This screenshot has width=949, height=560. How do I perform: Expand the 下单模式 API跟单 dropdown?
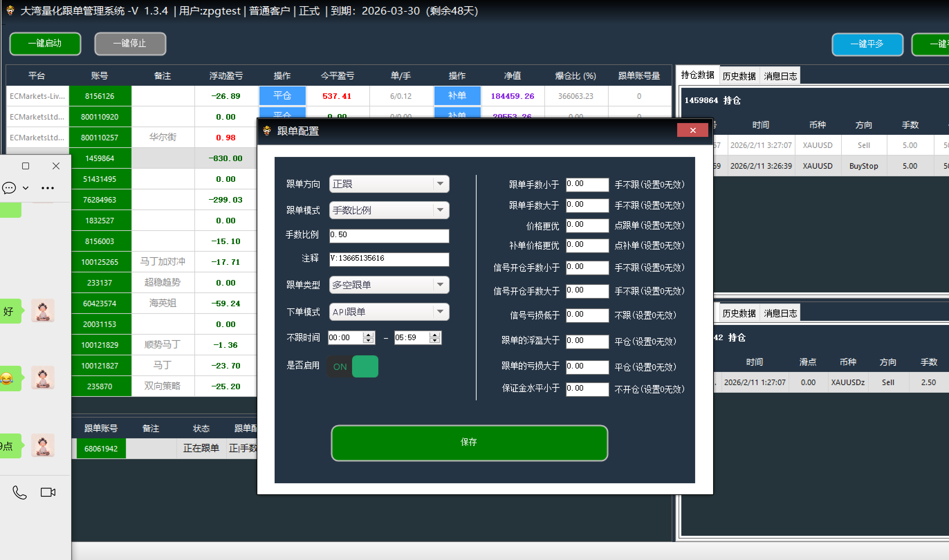[x=440, y=312]
